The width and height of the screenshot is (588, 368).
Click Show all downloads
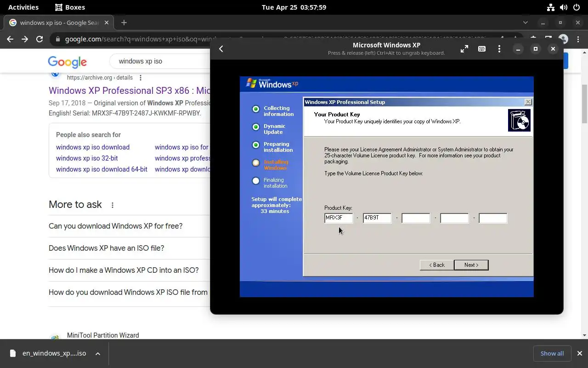[x=552, y=353]
